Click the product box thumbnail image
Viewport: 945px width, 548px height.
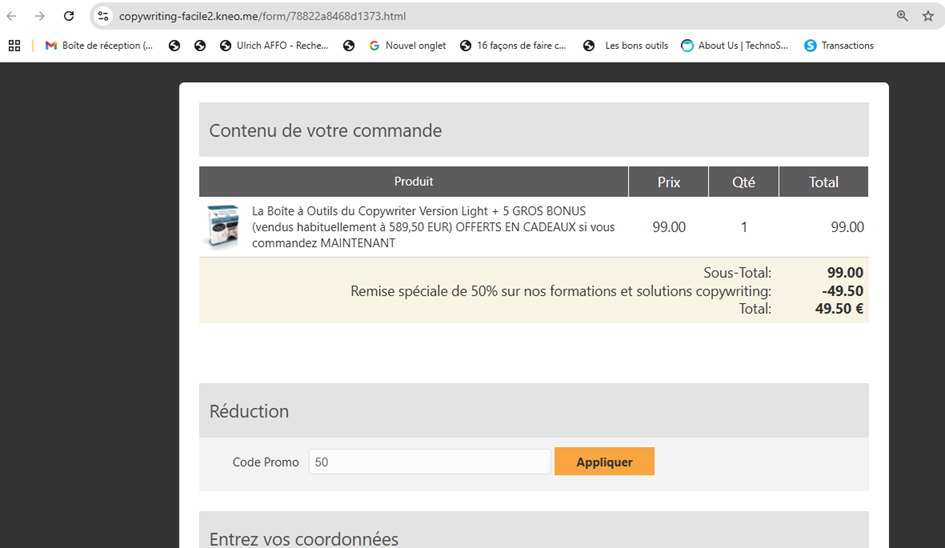click(x=223, y=227)
